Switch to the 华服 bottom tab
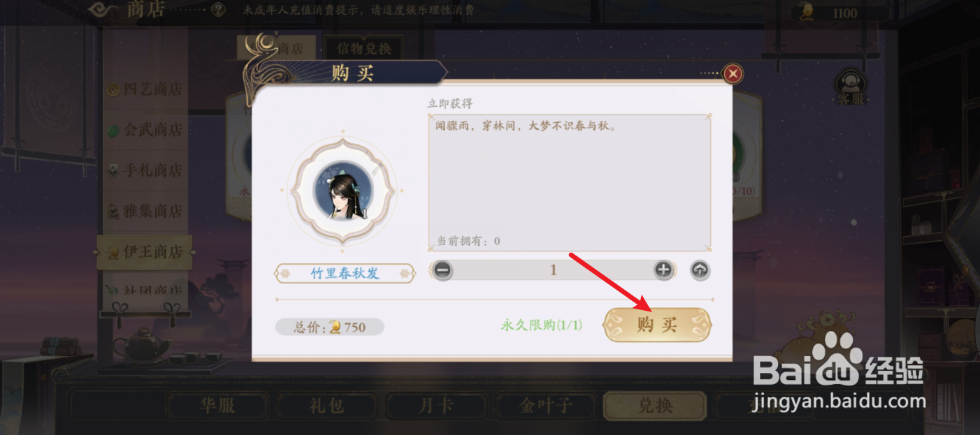Image resolution: width=980 pixels, height=435 pixels. [x=217, y=406]
